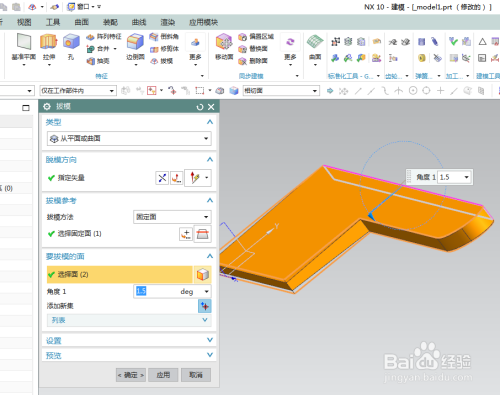Open the 曲线 ribbon tab
500x395 pixels.
click(x=139, y=22)
